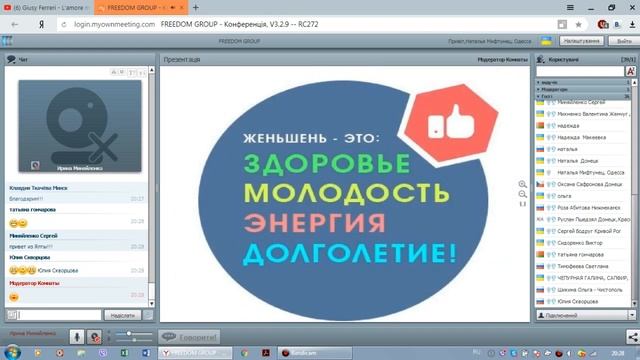Select user татьяна гончарова in users list
The image size is (640, 360).
pos(582,255)
